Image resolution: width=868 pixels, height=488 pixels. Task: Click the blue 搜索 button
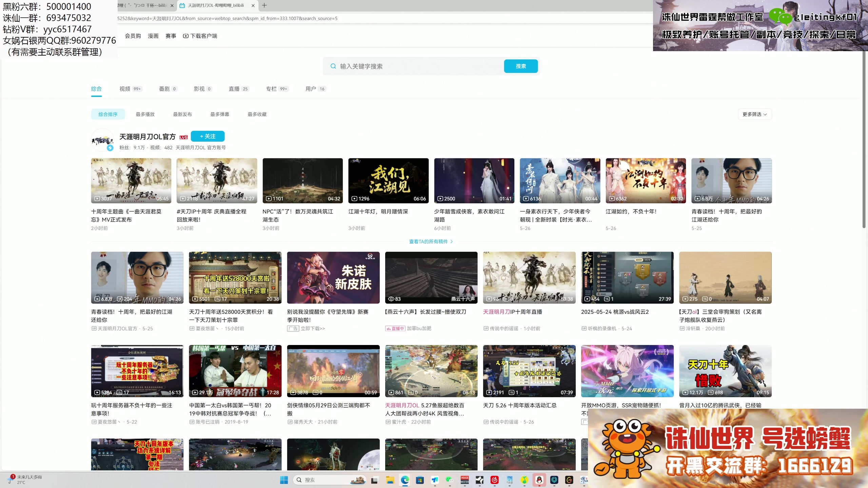point(521,66)
